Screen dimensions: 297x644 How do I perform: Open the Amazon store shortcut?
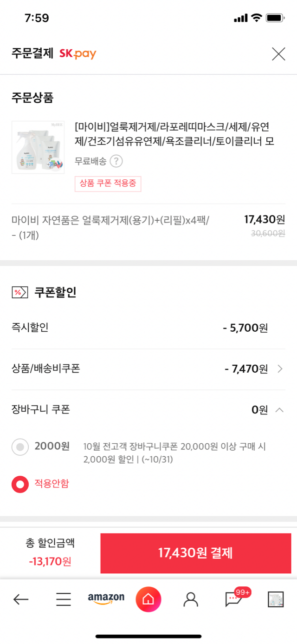(106, 598)
